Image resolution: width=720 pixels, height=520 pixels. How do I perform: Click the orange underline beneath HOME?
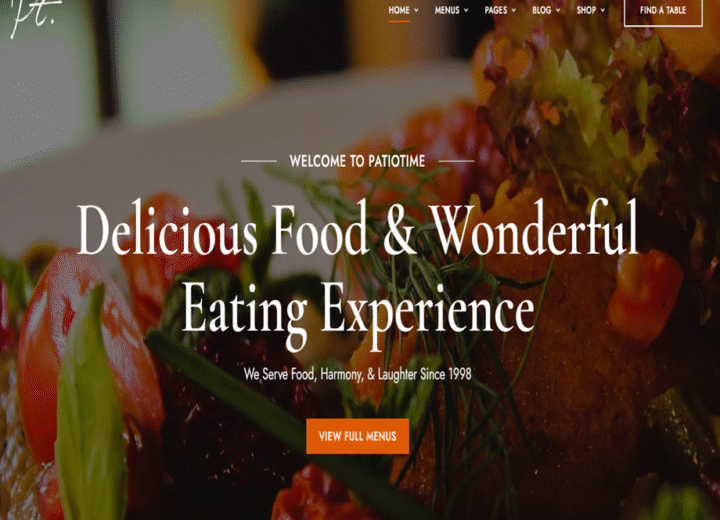(x=399, y=21)
